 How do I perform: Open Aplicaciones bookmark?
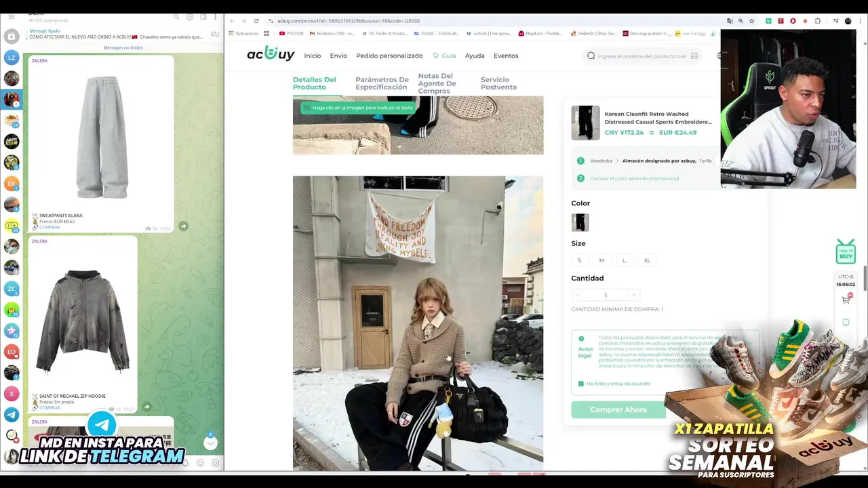[x=243, y=33]
